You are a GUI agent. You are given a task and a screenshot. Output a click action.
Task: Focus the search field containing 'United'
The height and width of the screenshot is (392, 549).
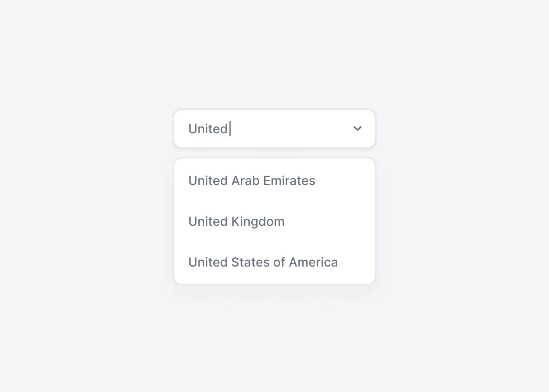pos(274,129)
